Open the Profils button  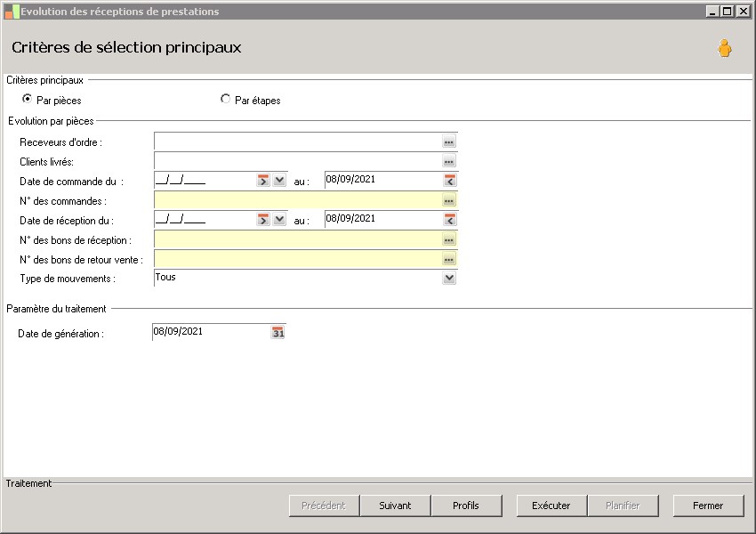tap(465, 506)
